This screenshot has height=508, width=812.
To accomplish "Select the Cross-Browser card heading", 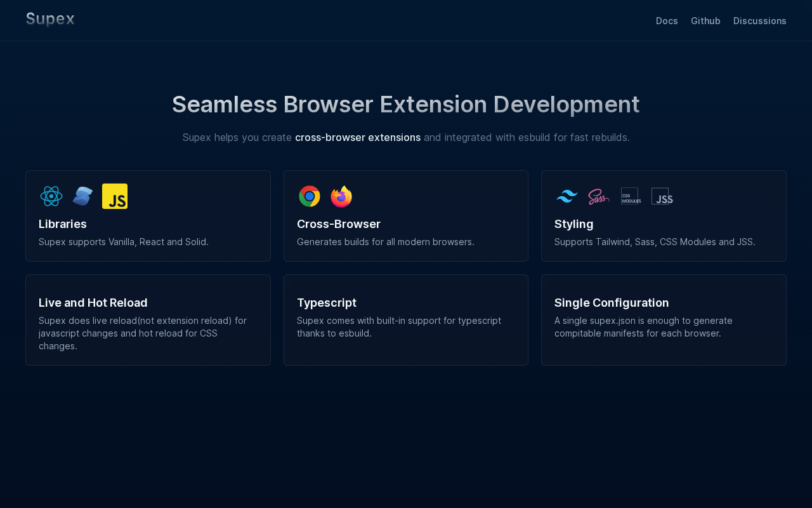I will tap(339, 224).
